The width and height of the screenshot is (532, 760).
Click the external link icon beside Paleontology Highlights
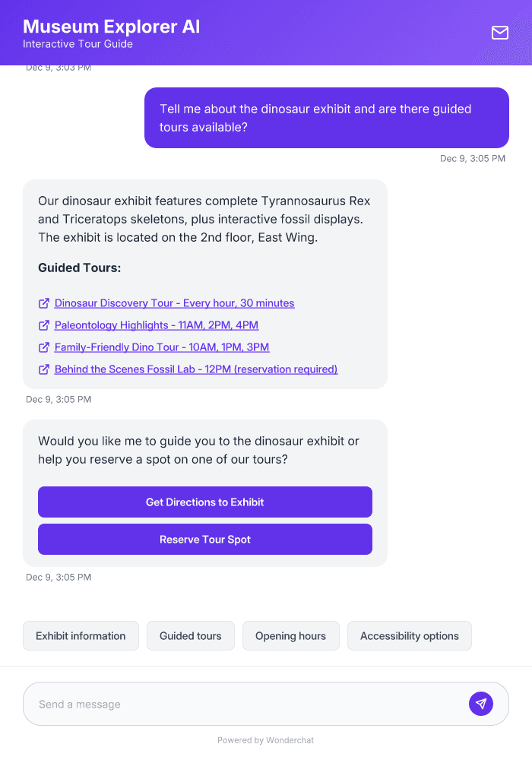tap(43, 325)
